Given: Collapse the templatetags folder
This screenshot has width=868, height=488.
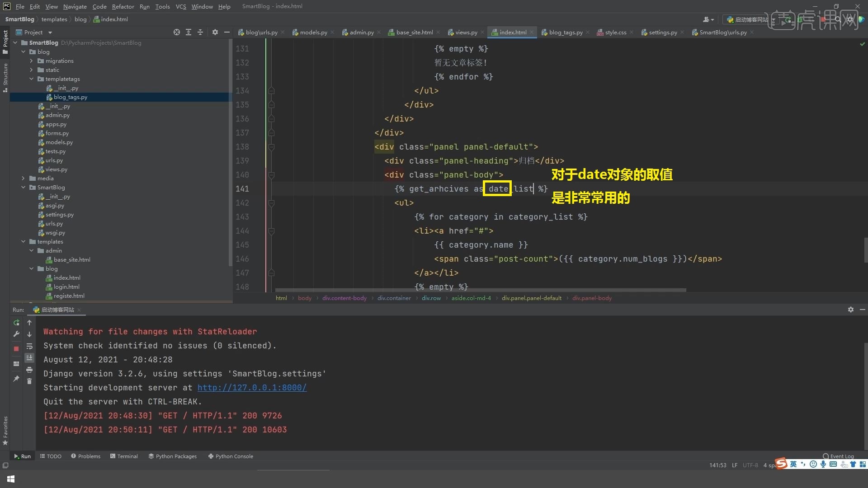Looking at the screenshot, I should (32, 79).
